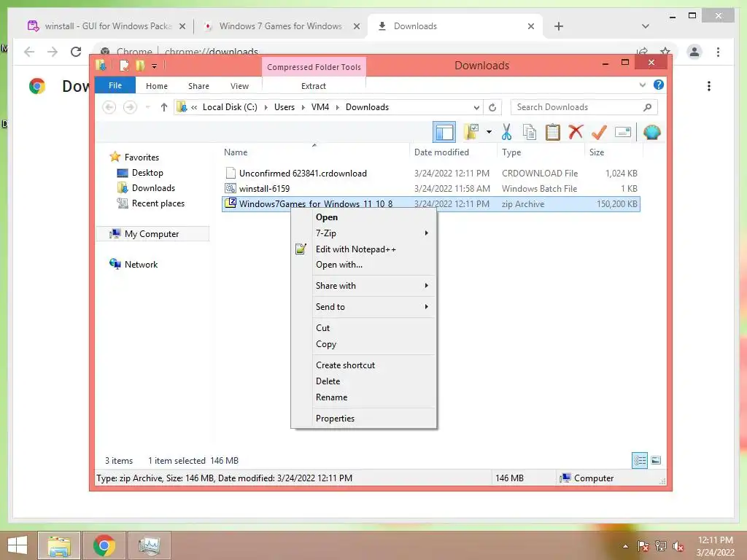The height and width of the screenshot is (560, 747).
Task: Click the Explorer Forward arrow button
Action: (130, 107)
